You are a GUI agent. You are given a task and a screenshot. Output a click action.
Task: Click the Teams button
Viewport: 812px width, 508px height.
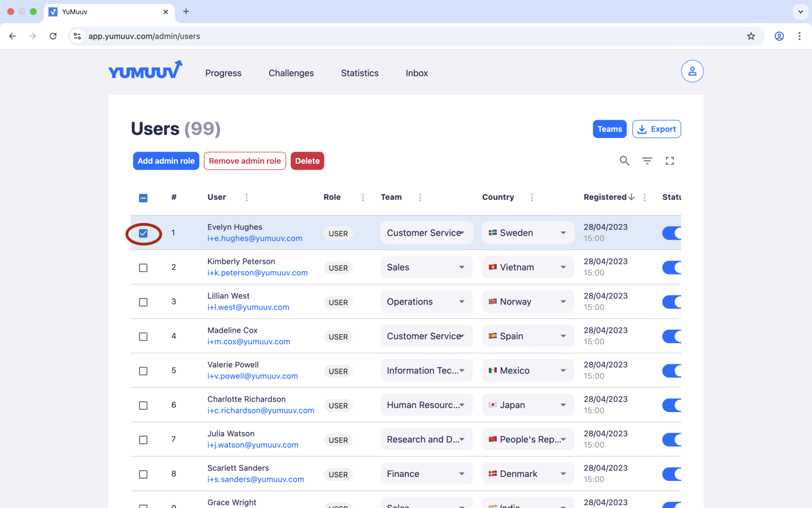(610, 129)
